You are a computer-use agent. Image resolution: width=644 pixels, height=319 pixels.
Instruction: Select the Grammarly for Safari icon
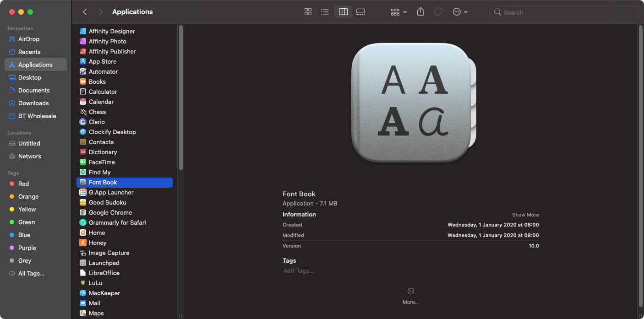click(83, 222)
